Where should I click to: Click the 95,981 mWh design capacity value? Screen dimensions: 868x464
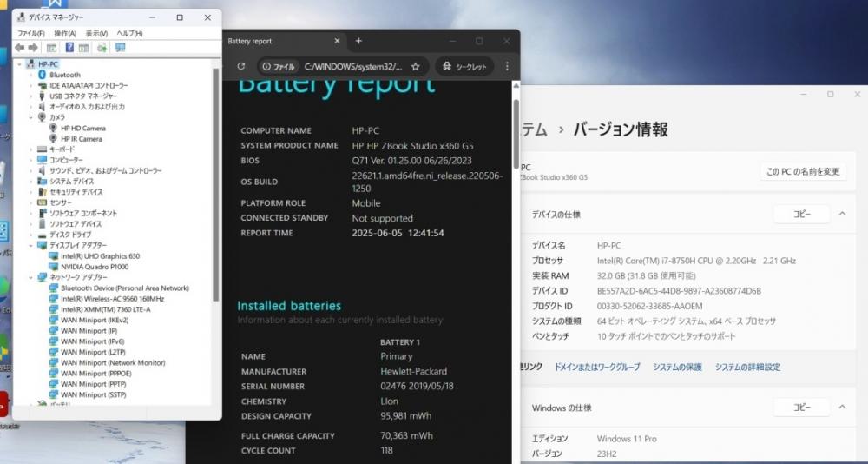(405, 415)
